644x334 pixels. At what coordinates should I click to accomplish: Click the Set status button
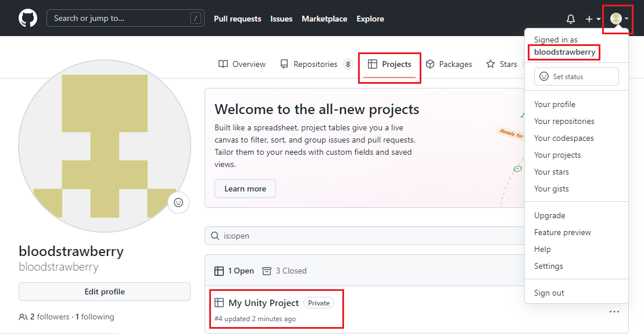click(x=576, y=76)
